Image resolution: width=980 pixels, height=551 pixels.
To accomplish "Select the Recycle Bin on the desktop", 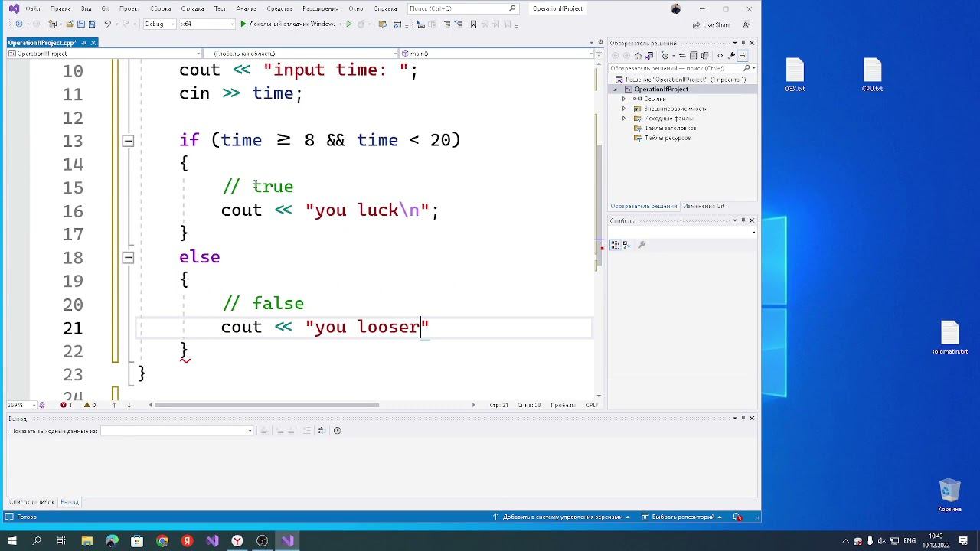I will [949, 496].
